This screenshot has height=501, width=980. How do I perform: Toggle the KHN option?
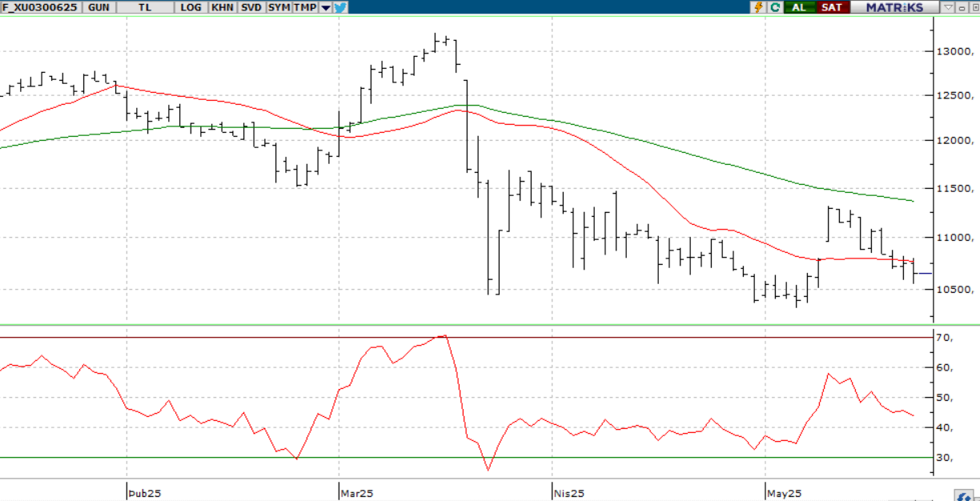[x=223, y=7]
